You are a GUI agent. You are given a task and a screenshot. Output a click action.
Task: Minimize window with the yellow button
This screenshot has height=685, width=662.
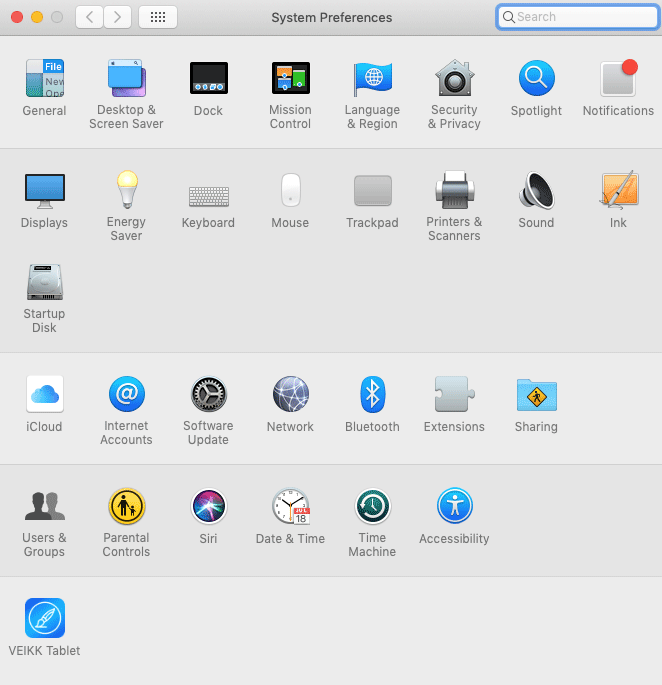coord(37,17)
